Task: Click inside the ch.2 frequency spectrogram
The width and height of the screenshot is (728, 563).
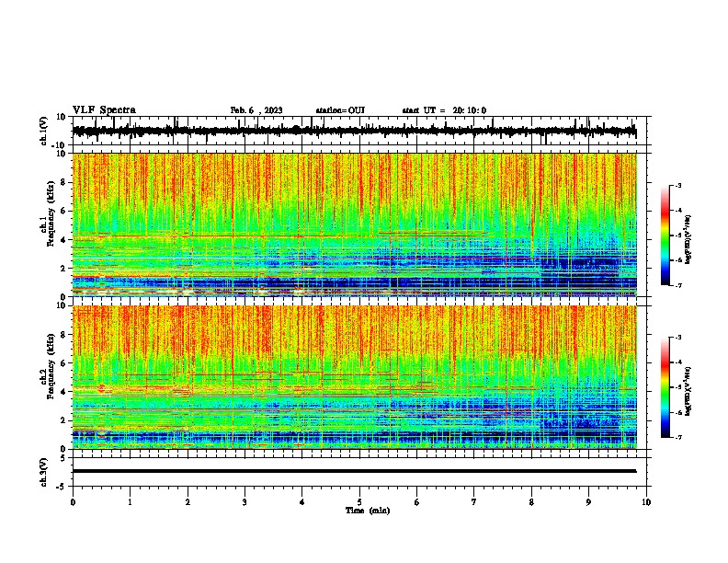Action: coord(354,377)
